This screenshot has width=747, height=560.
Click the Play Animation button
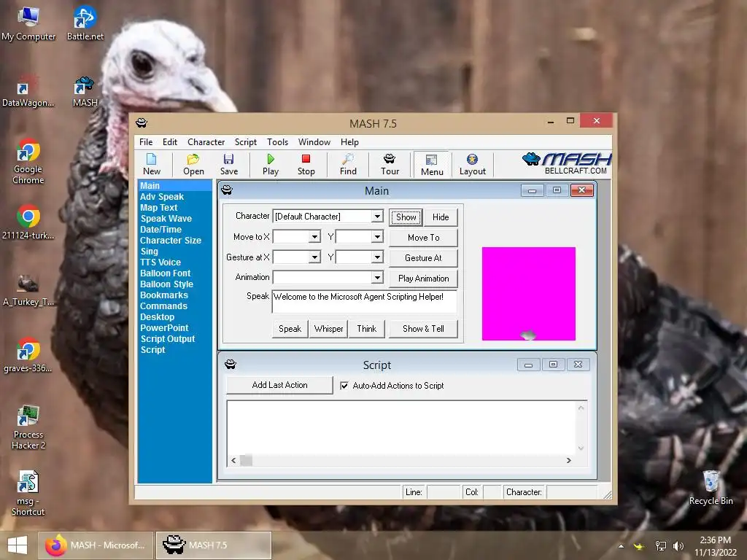click(x=424, y=278)
